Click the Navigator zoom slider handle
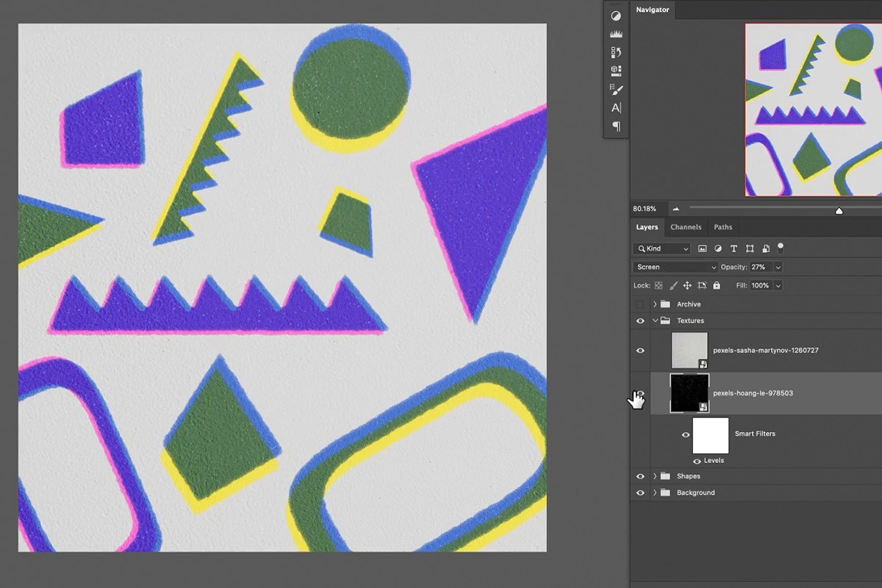 [x=839, y=210]
